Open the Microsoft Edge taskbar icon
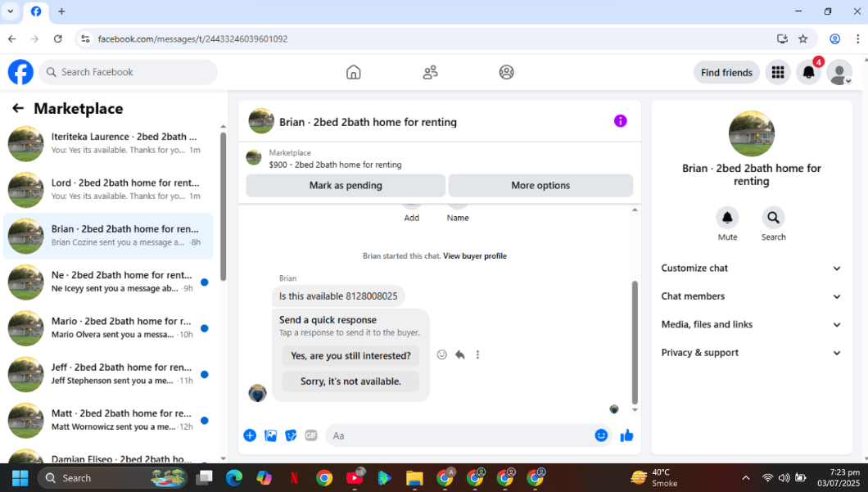 [x=234, y=477]
